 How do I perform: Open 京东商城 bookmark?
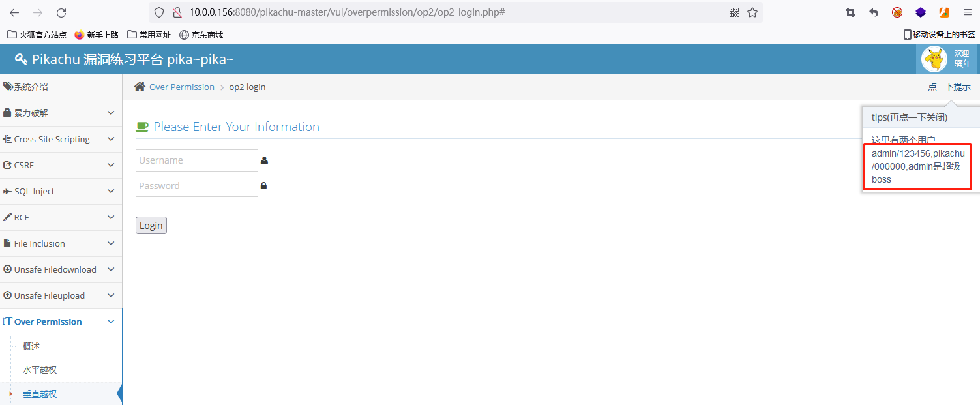[201, 35]
